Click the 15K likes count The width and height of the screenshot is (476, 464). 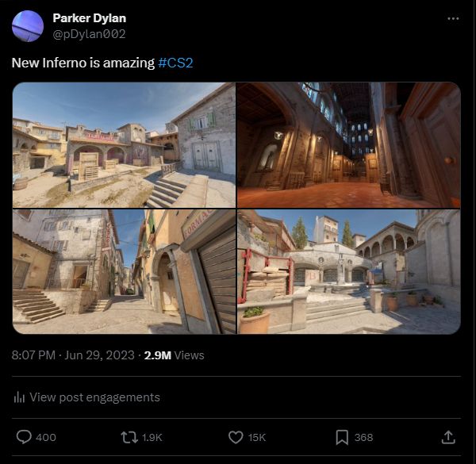click(x=257, y=437)
